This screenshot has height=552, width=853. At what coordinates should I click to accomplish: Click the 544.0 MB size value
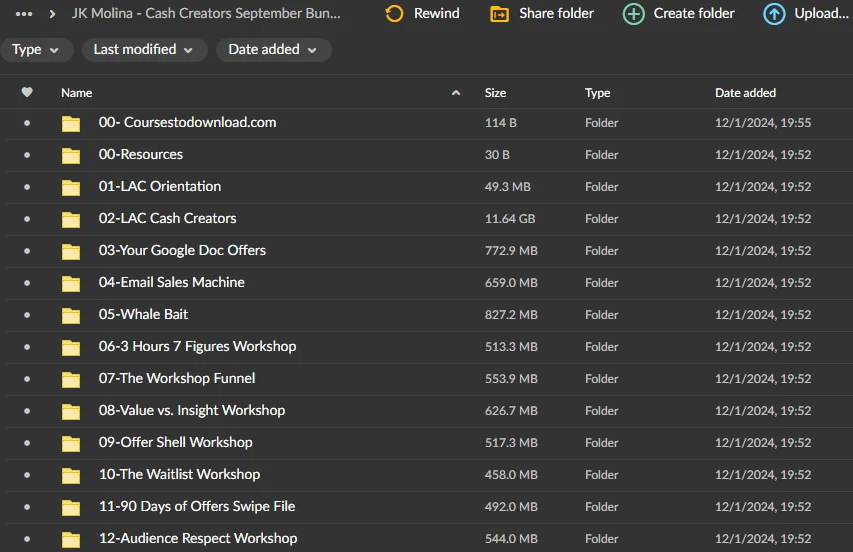pyautogui.click(x=511, y=539)
